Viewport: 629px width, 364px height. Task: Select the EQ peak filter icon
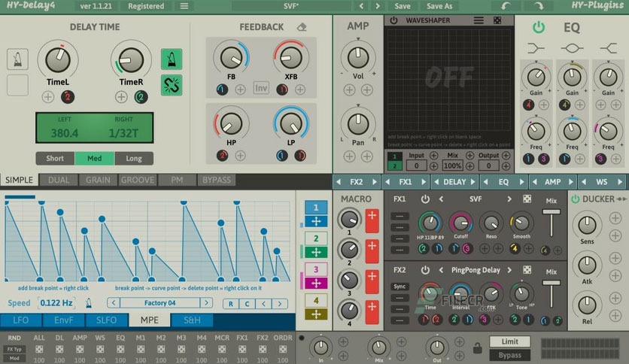(x=572, y=48)
